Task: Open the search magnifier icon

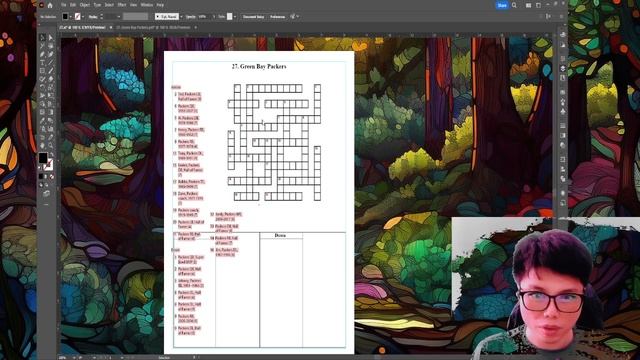Action: tap(514, 5)
